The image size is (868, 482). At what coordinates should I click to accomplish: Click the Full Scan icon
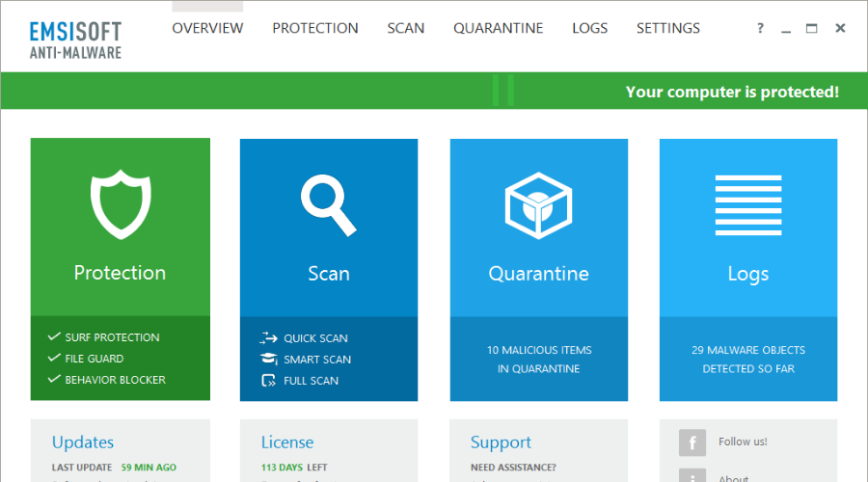click(x=268, y=380)
